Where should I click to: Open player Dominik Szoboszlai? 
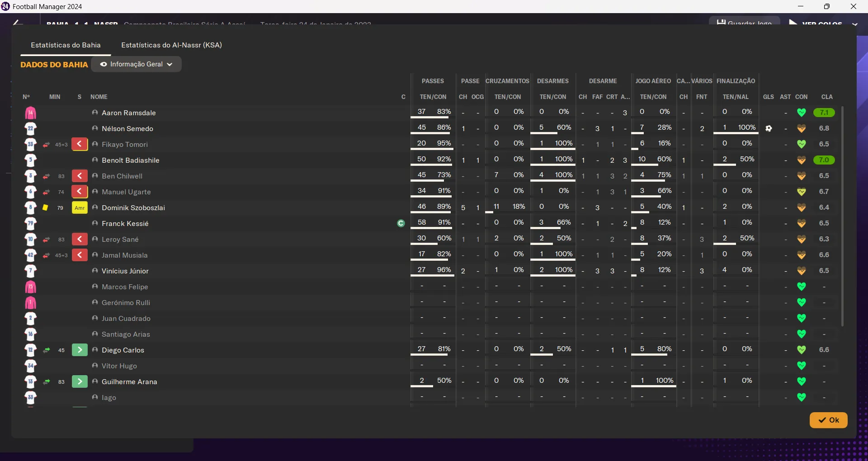133,208
